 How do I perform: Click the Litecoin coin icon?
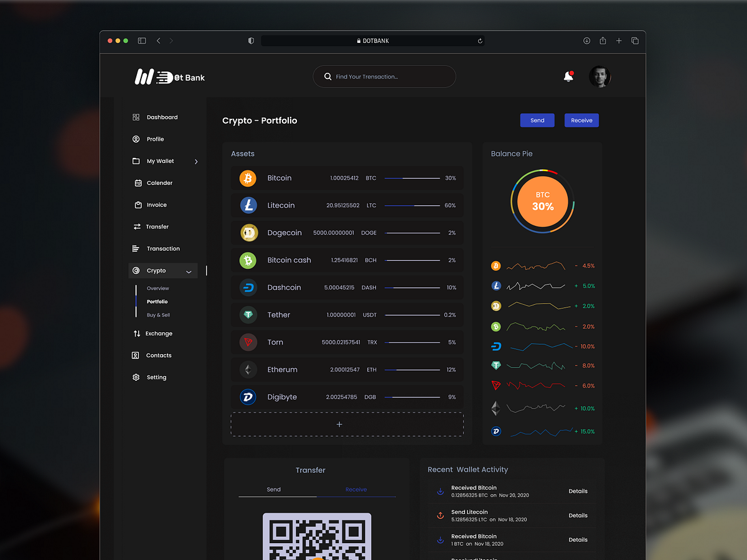click(248, 205)
